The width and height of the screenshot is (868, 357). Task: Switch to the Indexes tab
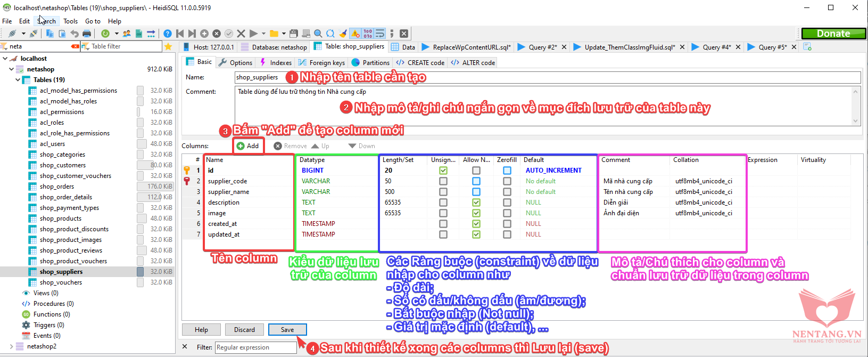point(276,62)
